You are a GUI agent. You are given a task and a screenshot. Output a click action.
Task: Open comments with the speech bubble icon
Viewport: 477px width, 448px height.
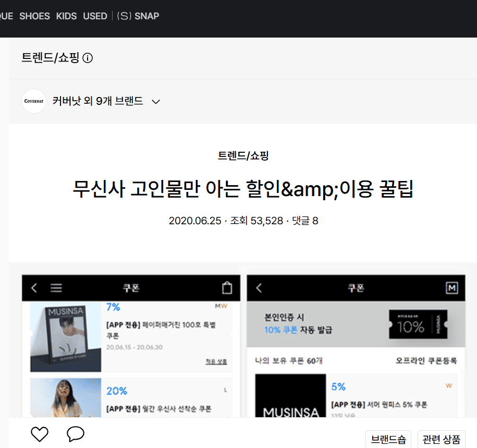76,434
